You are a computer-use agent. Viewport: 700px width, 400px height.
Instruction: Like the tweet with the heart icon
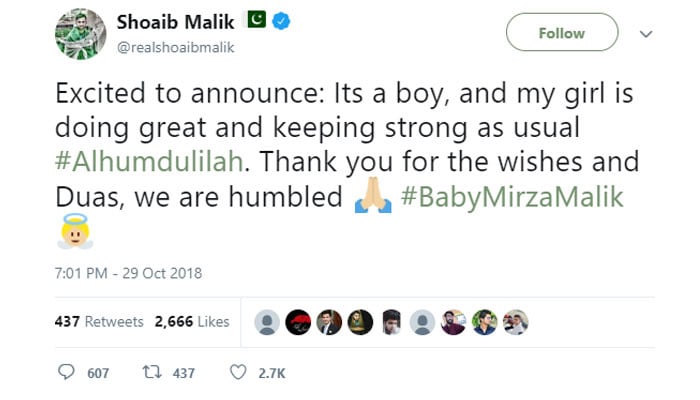pyautogui.click(x=238, y=373)
